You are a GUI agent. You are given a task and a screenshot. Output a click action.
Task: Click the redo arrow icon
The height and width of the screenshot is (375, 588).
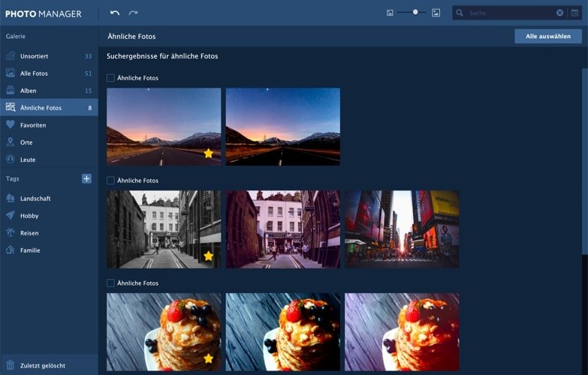point(133,13)
